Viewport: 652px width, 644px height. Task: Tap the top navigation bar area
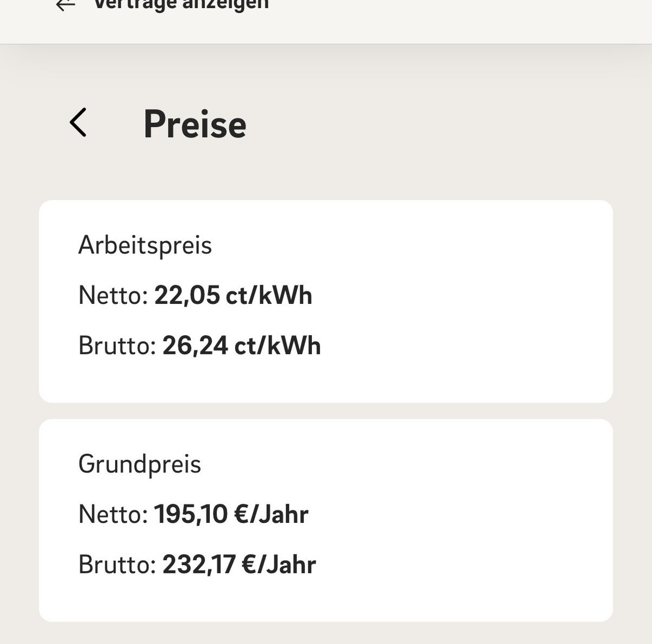(326, 22)
